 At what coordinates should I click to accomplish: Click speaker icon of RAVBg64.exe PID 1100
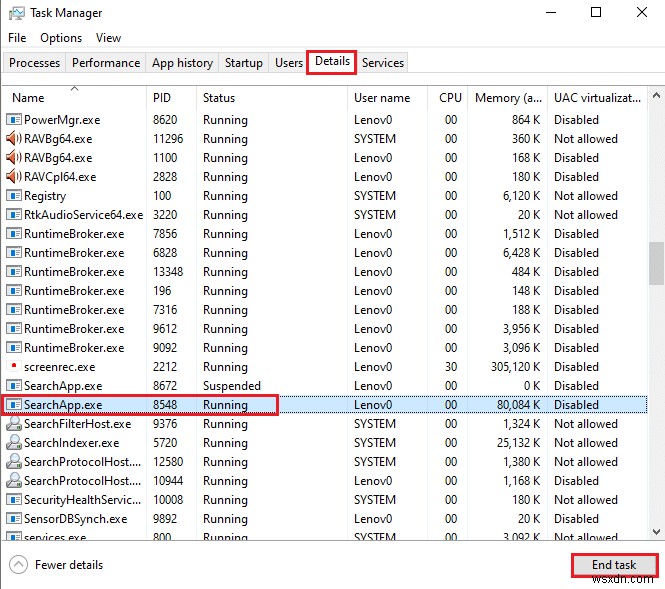coord(14,158)
